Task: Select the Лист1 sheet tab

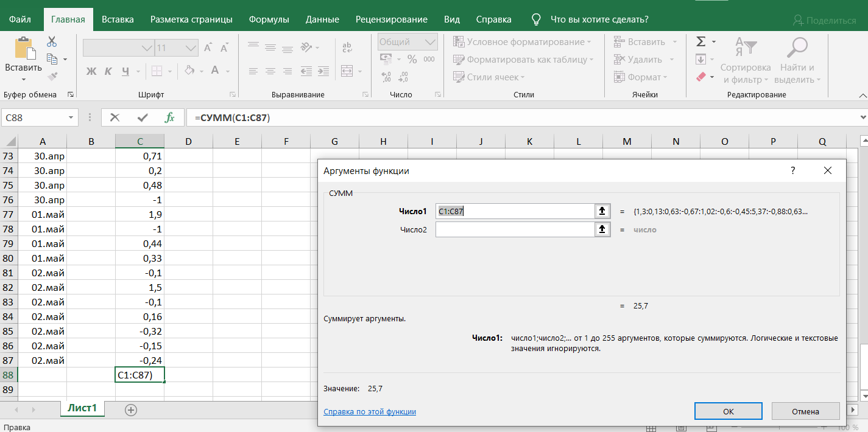Action: click(82, 408)
